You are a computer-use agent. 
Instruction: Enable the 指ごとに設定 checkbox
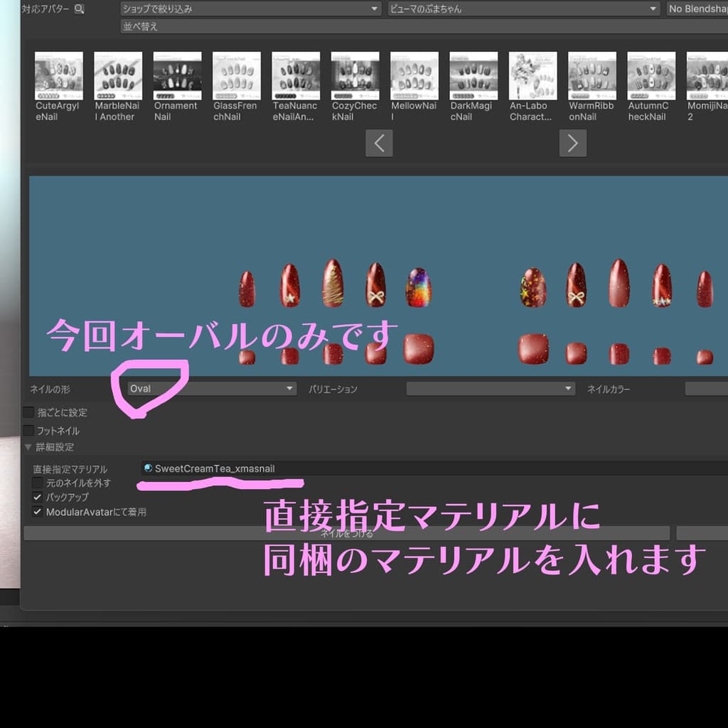click(28, 412)
